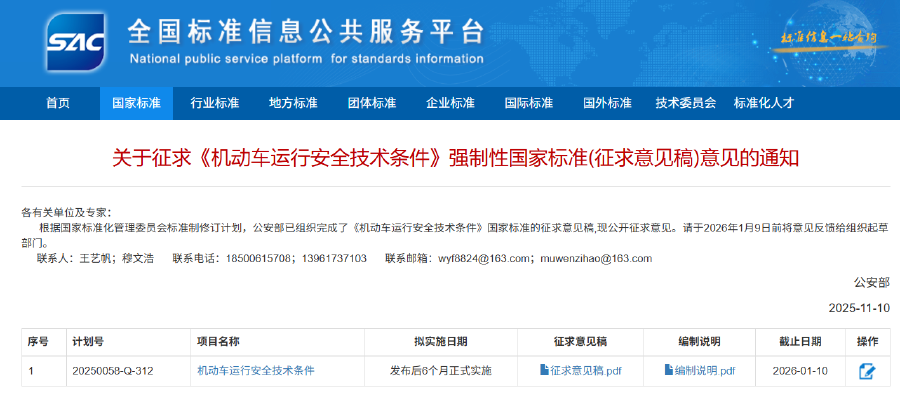Click the 截止日期 column header
The width and height of the screenshot is (900, 396).
click(800, 342)
